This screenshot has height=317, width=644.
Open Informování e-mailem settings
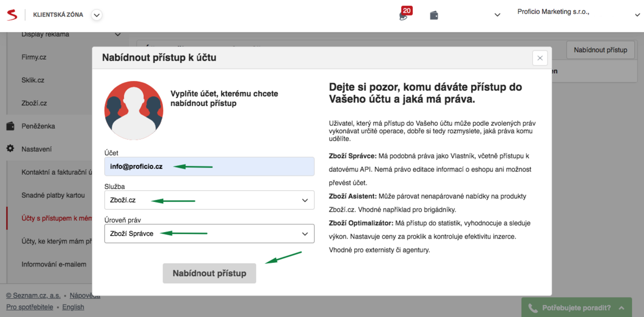point(54,264)
